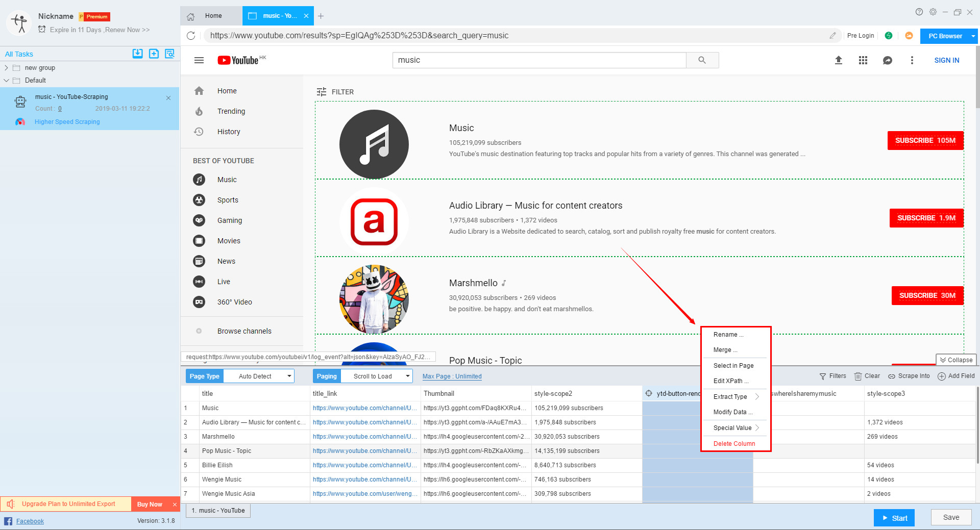Click the YouTube search input field
Image resolution: width=980 pixels, height=530 pixels.
click(540, 60)
